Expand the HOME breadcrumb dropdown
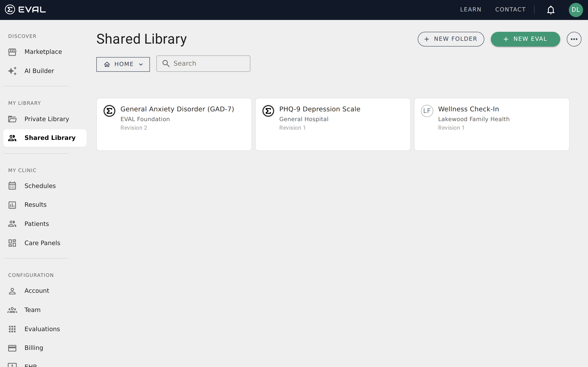The width and height of the screenshot is (588, 367). tap(123, 64)
